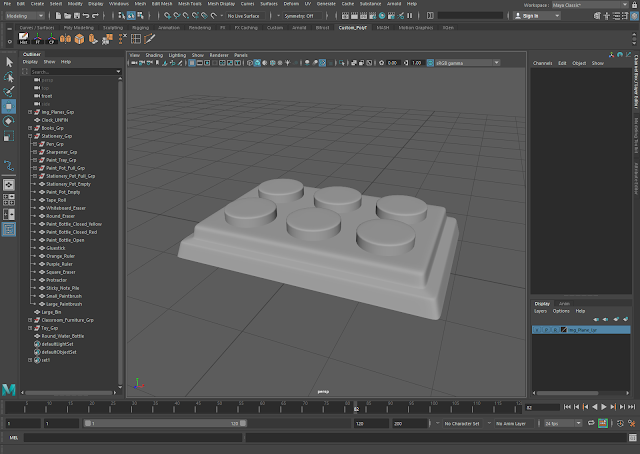
Task: Toggle P column of Img_Plane_Lyr layer
Action: 546,330
